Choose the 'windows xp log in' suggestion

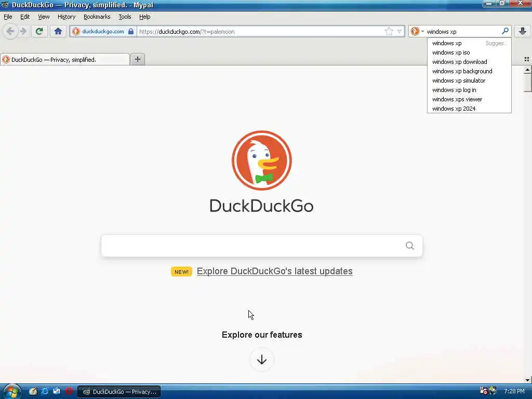pos(469,90)
